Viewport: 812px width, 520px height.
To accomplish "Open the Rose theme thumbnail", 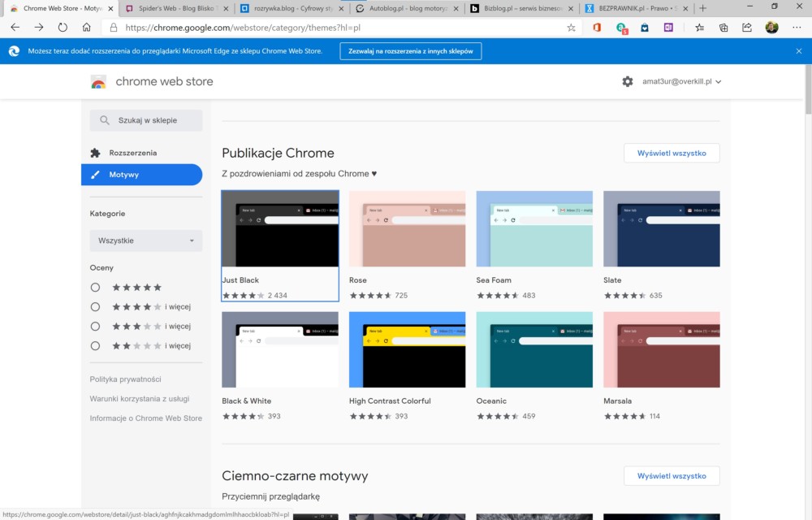I will pyautogui.click(x=407, y=229).
